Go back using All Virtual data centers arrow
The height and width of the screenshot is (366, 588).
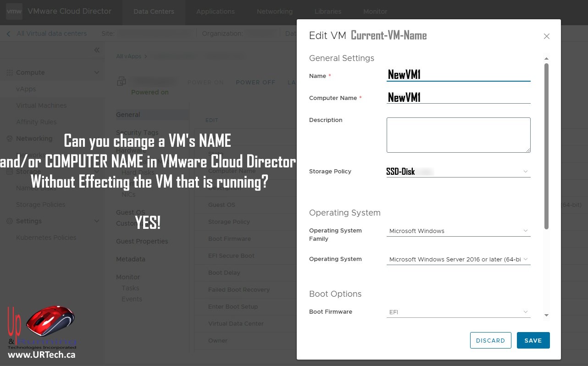[x=9, y=33]
